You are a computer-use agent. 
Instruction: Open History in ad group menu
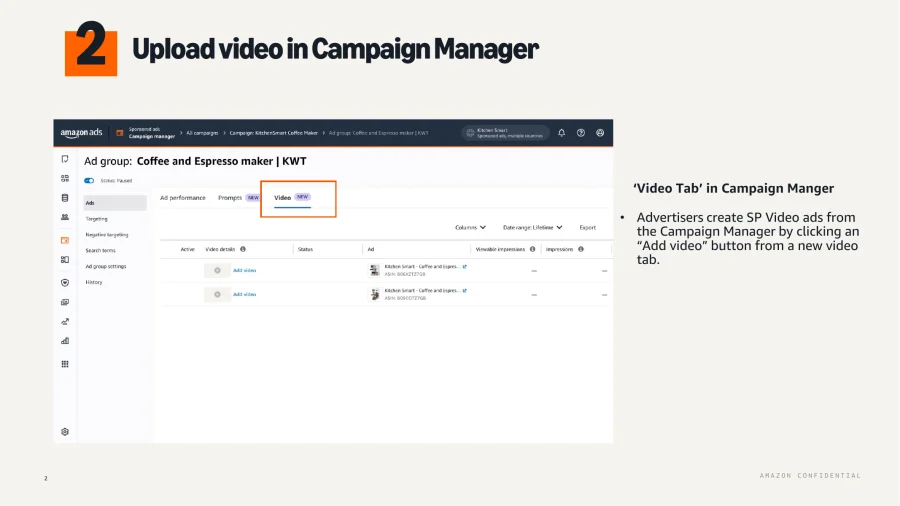coord(94,282)
